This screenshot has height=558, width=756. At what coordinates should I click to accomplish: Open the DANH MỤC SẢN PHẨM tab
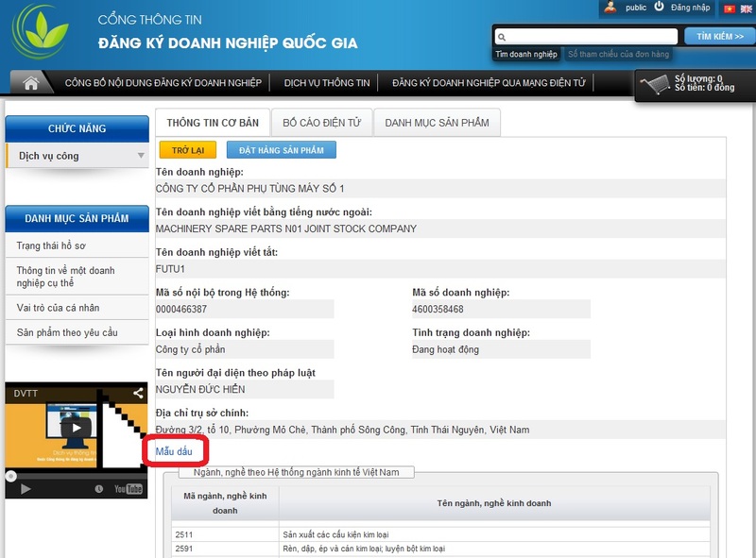point(437,123)
